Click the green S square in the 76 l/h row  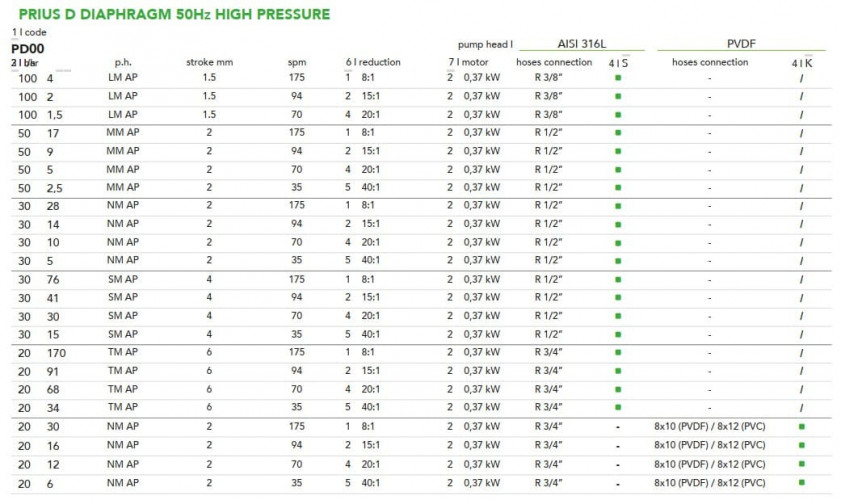(618, 279)
